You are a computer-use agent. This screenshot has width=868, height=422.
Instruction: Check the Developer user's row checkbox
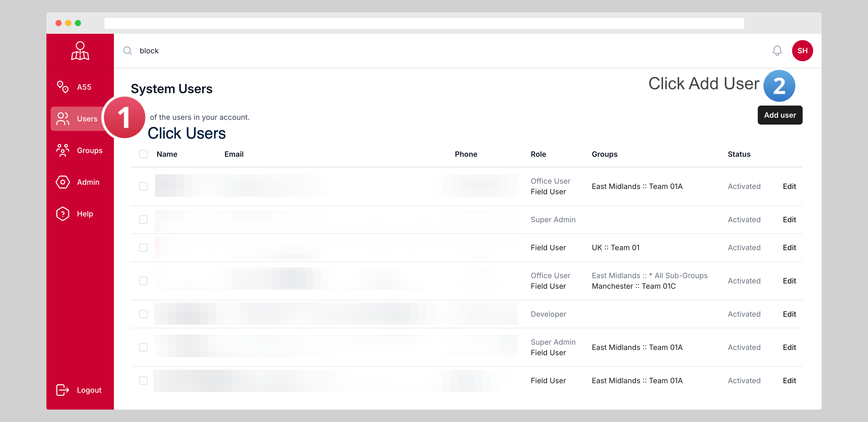(x=143, y=314)
